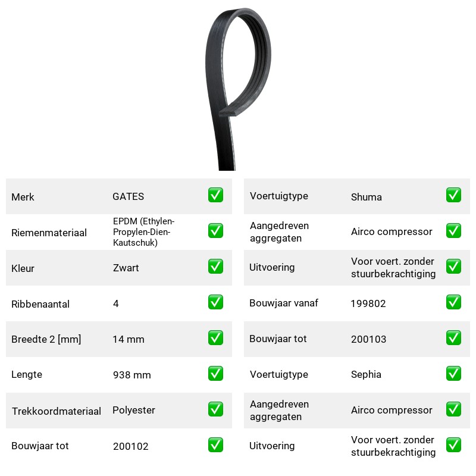
Task: Select the Shuma value text
Action: pyautogui.click(x=367, y=197)
